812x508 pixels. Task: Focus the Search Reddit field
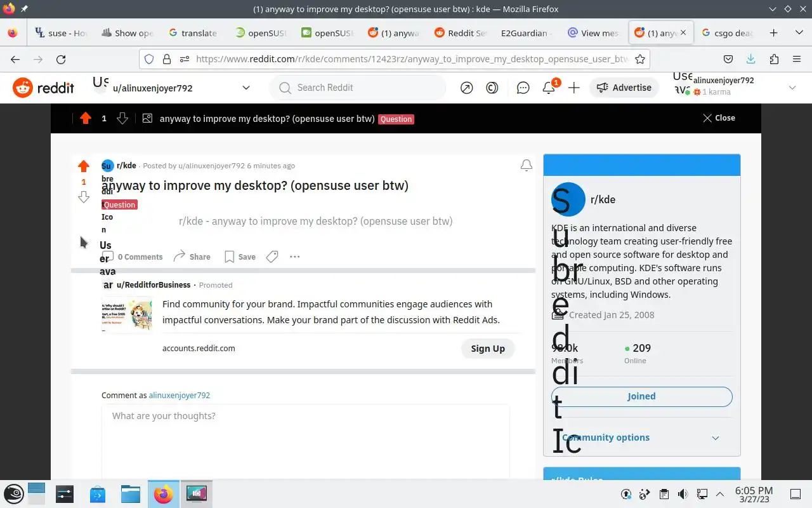[358, 88]
